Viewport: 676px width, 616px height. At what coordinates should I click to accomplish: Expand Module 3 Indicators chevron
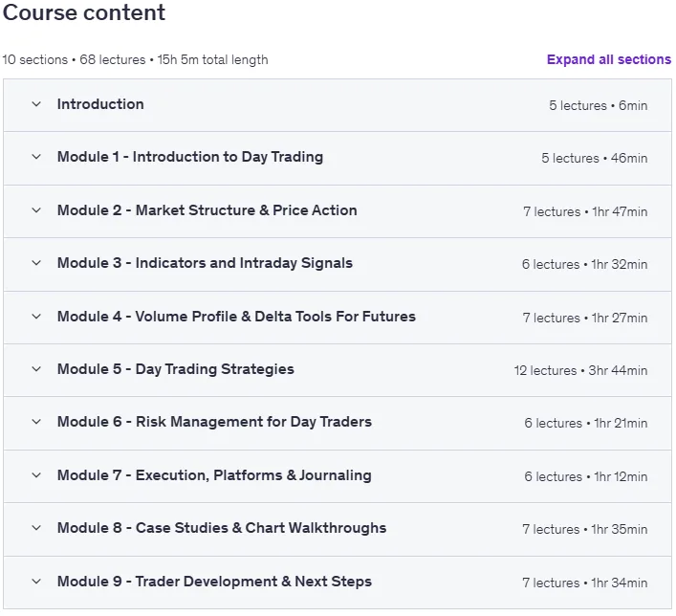[36, 263]
